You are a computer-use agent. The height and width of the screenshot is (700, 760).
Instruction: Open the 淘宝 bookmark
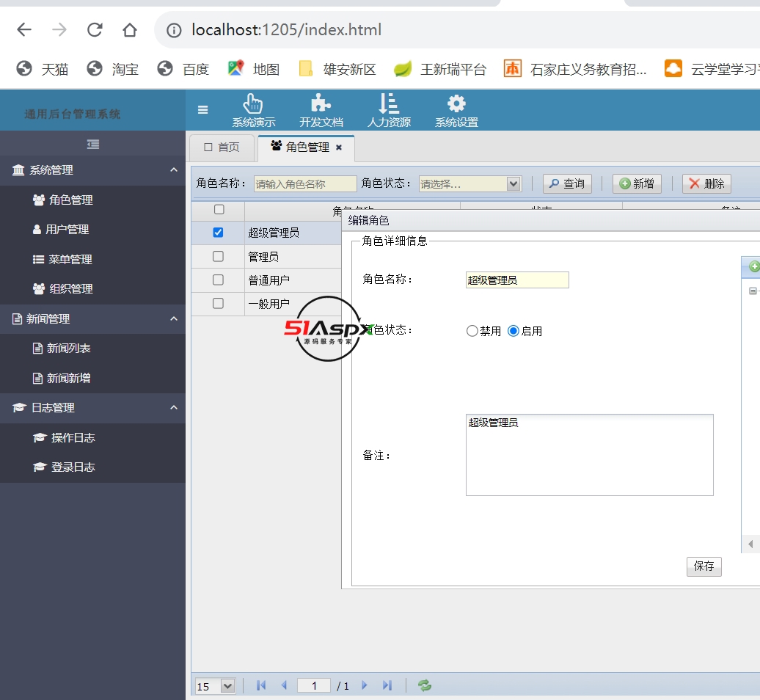tap(112, 69)
